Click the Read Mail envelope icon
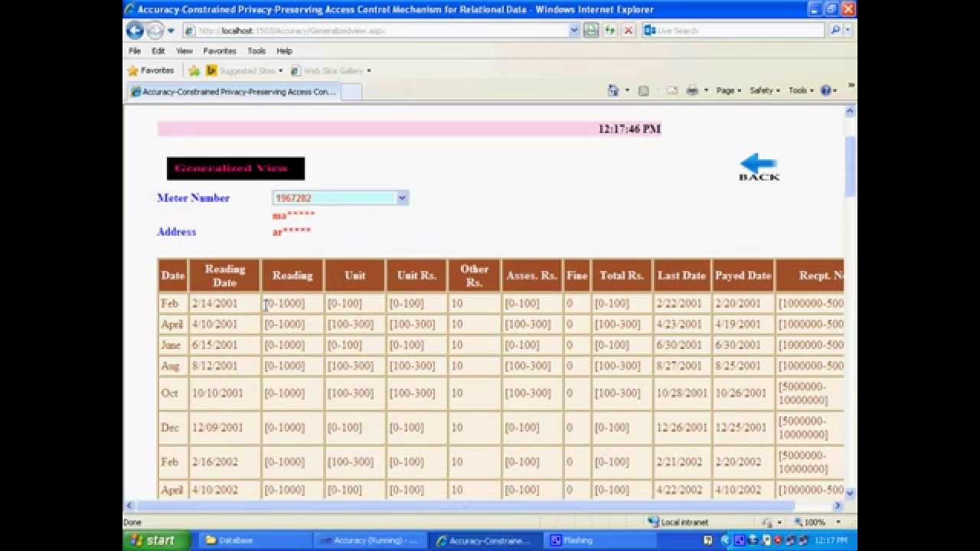This screenshot has height=551, width=980. (672, 90)
